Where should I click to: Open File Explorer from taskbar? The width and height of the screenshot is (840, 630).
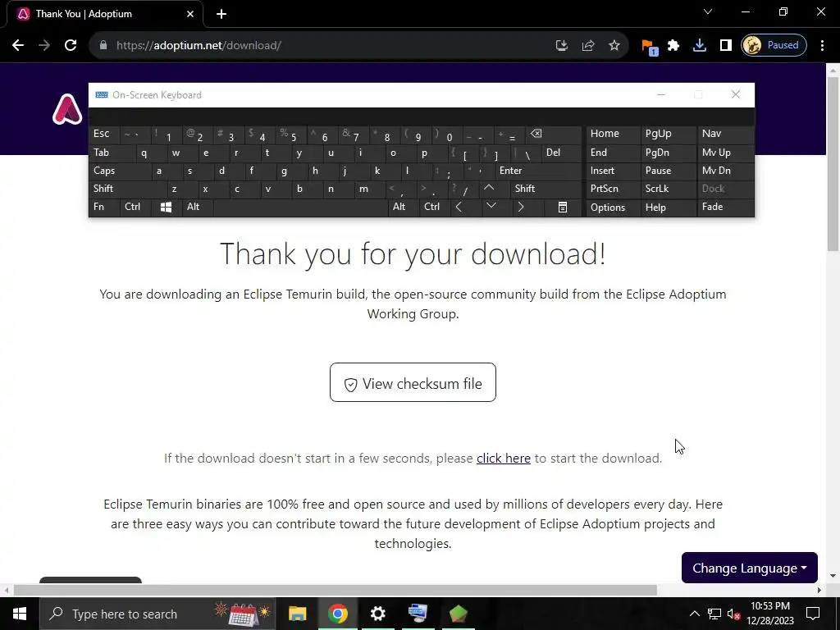pos(297,614)
